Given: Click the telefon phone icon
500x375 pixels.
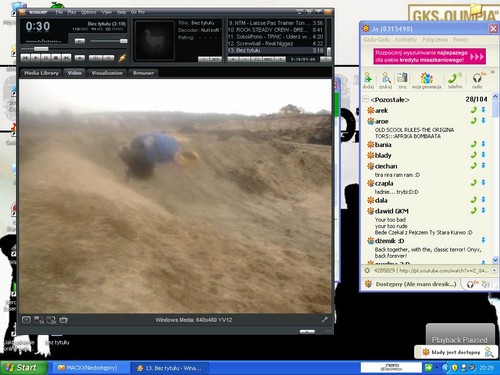Looking at the screenshot, I should pos(455,81).
